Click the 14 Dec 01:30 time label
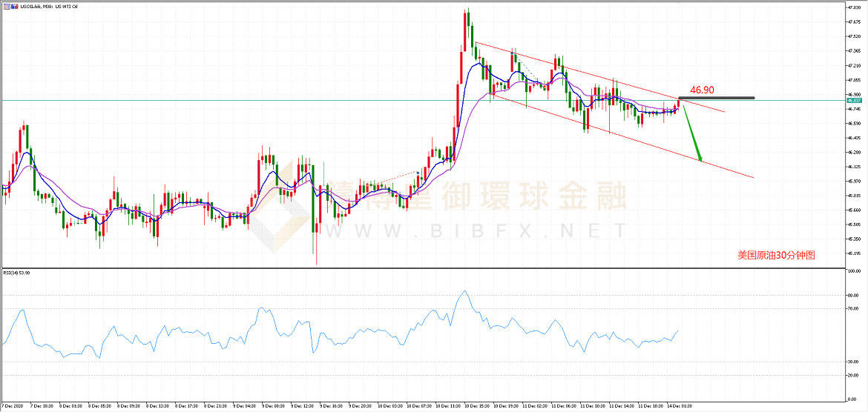The image size is (868, 412). coord(681,406)
